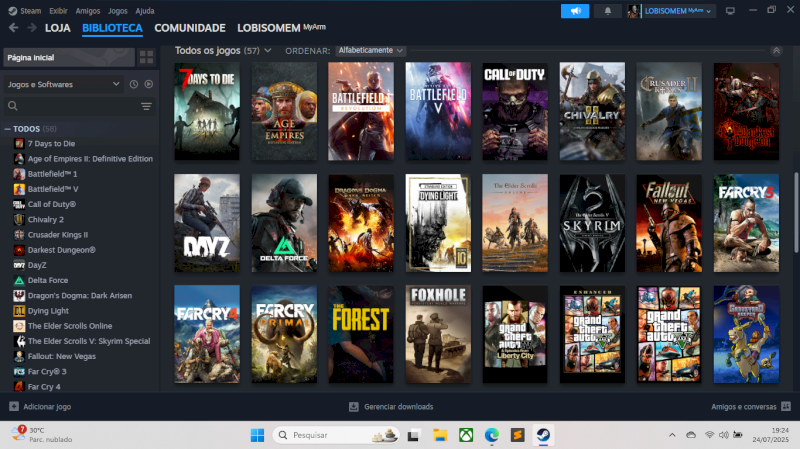This screenshot has width=800, height=449.
Task: Click the recent activity clock icon
Action: click(134, 84)
